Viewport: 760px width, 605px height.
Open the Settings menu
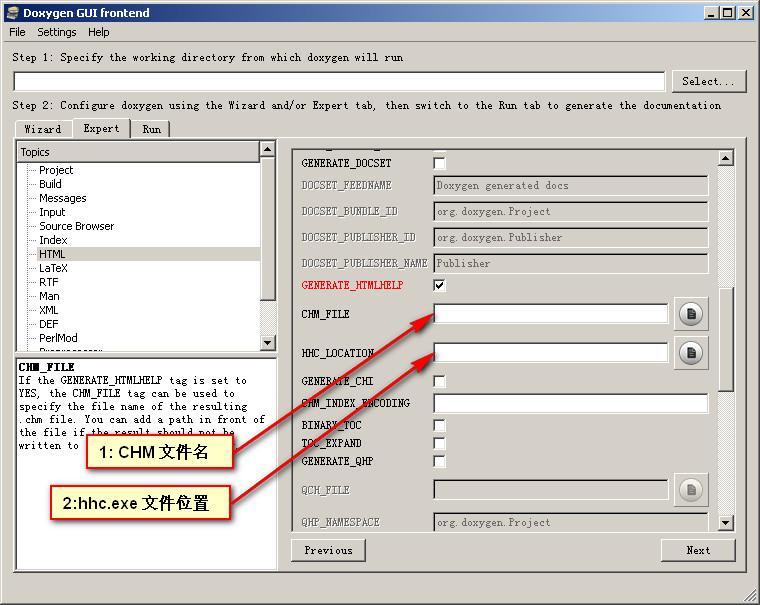point(57,32)
